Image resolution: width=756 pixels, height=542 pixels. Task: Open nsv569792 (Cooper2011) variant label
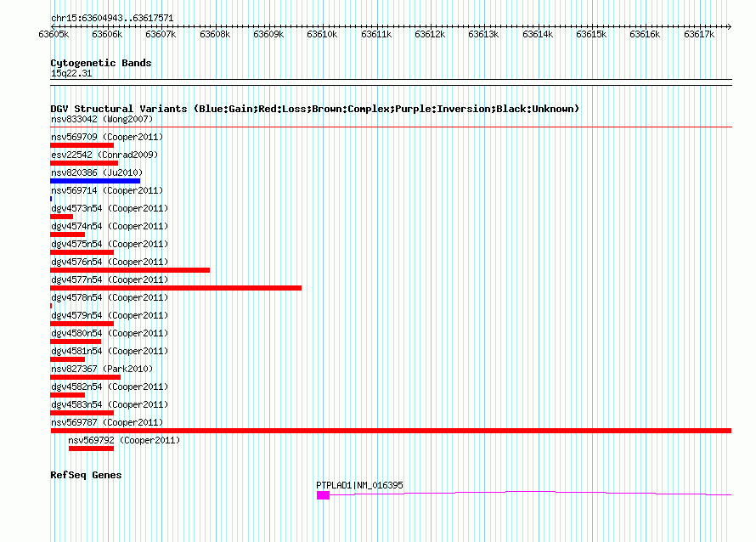124,440
